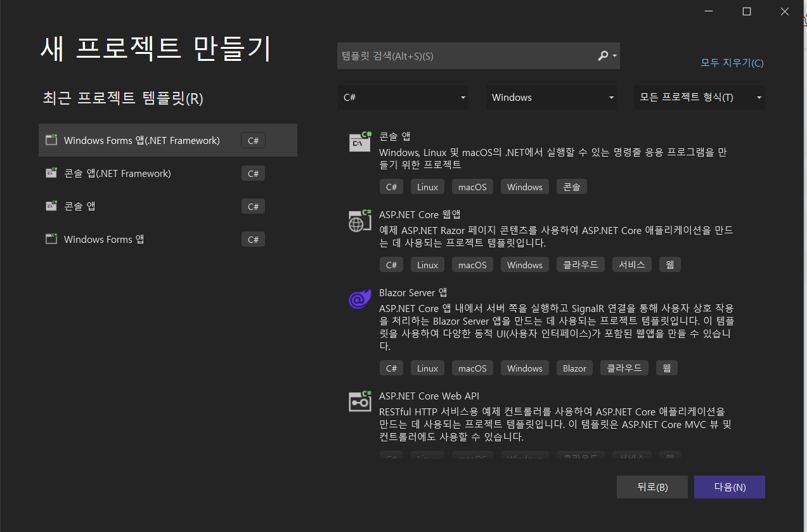Click the 클라우드 tag under ASP.NET Core 웹앱
The height and width of the screenshot is (532, 807).
[x=581, y=265]
